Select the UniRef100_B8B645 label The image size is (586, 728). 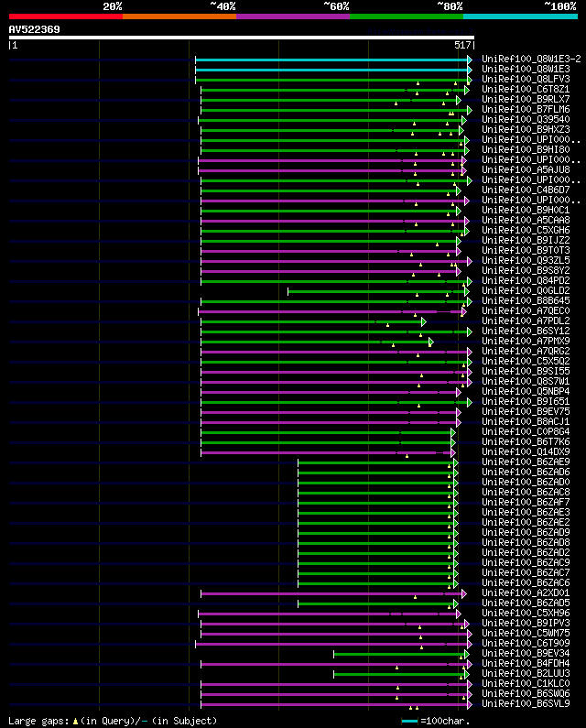(526, 301)
